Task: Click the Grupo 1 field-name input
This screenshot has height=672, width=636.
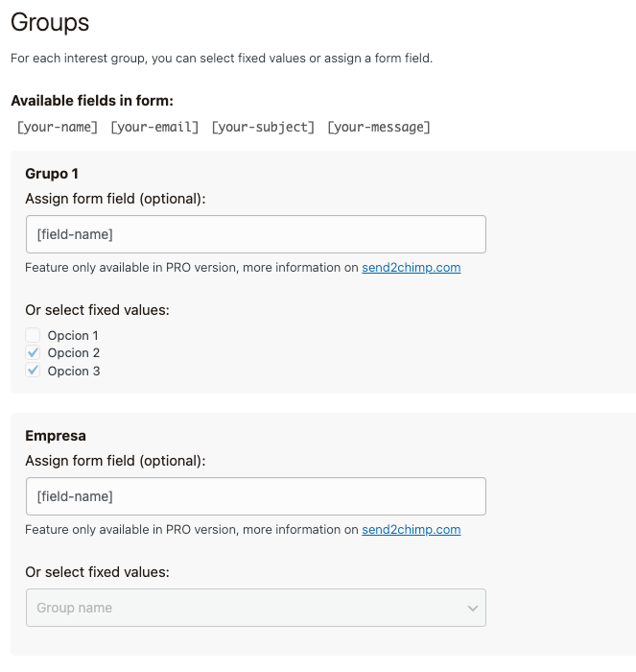Action: pos(255,234)
